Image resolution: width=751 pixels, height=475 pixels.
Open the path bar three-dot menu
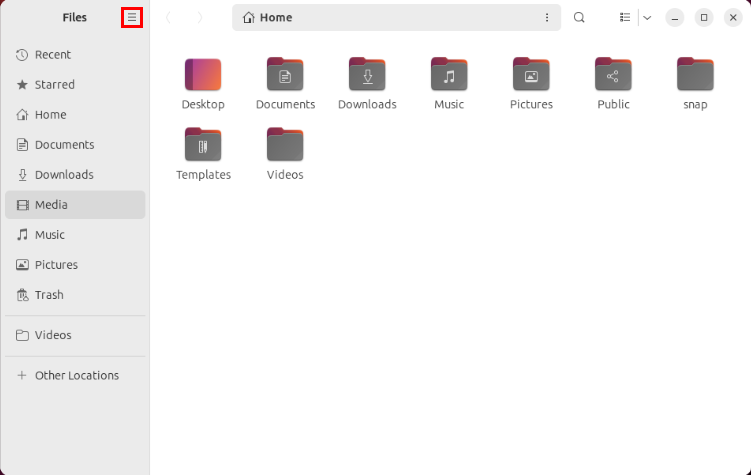[x=546, y=17]
